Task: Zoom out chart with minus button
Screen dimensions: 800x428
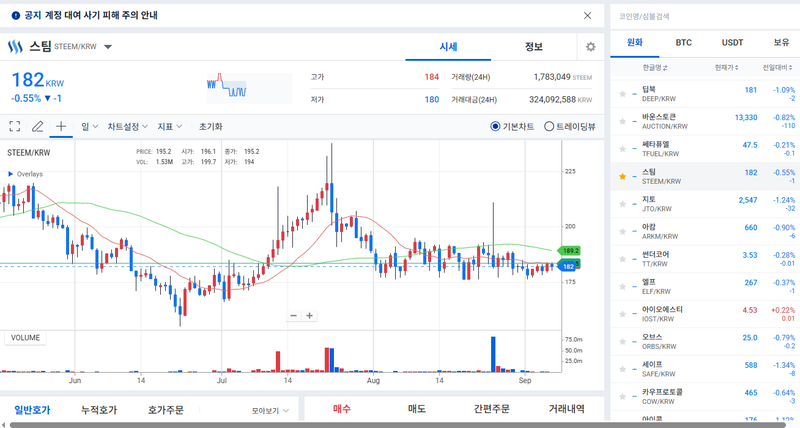Action: coord(293,316)
